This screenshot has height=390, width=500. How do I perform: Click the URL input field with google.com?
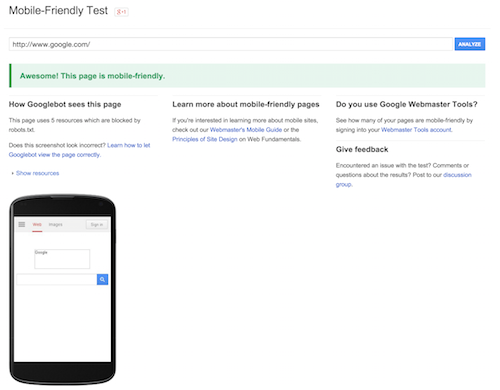(x=231, y=44)
